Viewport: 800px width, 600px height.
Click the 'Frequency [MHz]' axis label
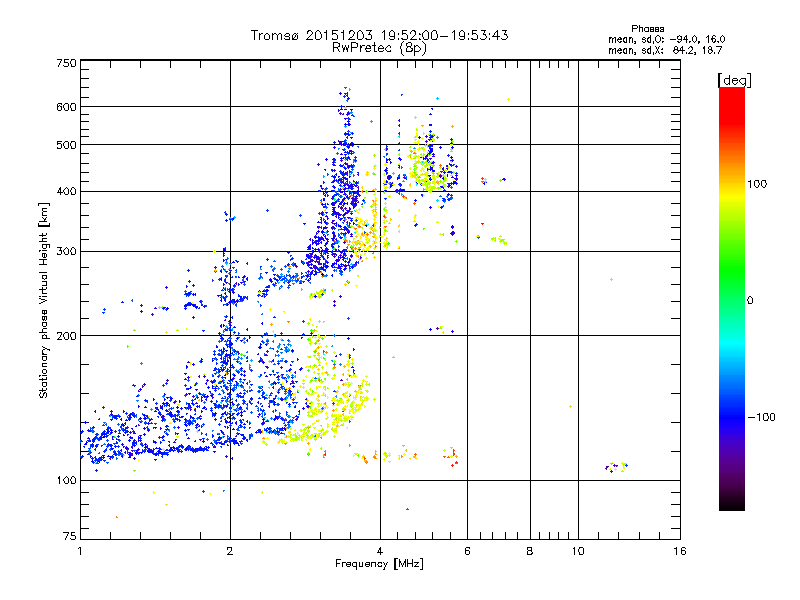pyautogui.click(x=379, y=564)
